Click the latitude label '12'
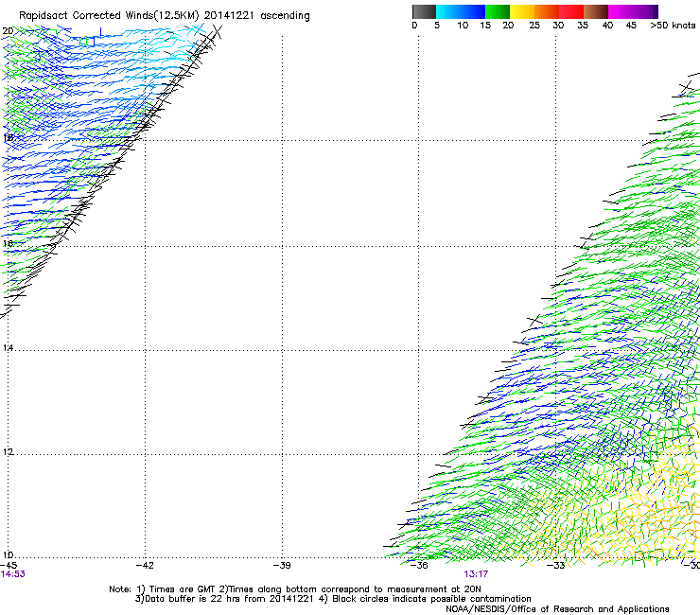The image size is (700, 615). (x=8, y=452)
